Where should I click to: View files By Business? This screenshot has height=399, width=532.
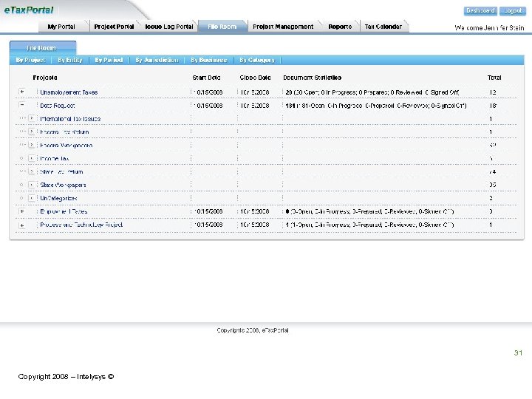[208, 60]
